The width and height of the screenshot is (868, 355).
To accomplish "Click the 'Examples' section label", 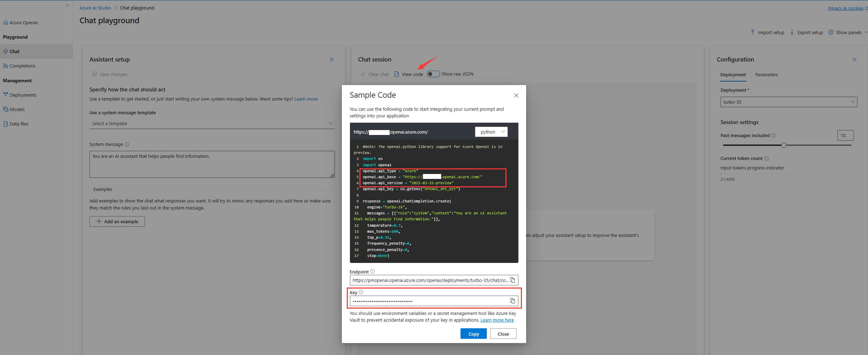I will click(x=103, y=189).
